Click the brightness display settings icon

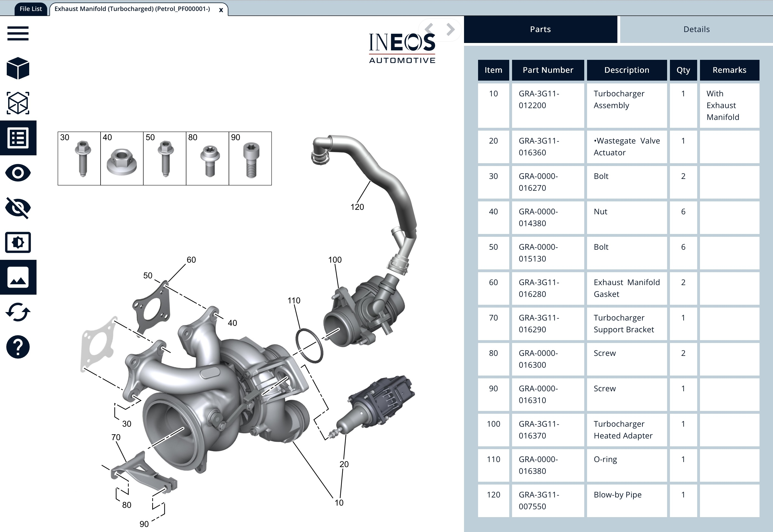pyautogui.click(x=18, y=242)
